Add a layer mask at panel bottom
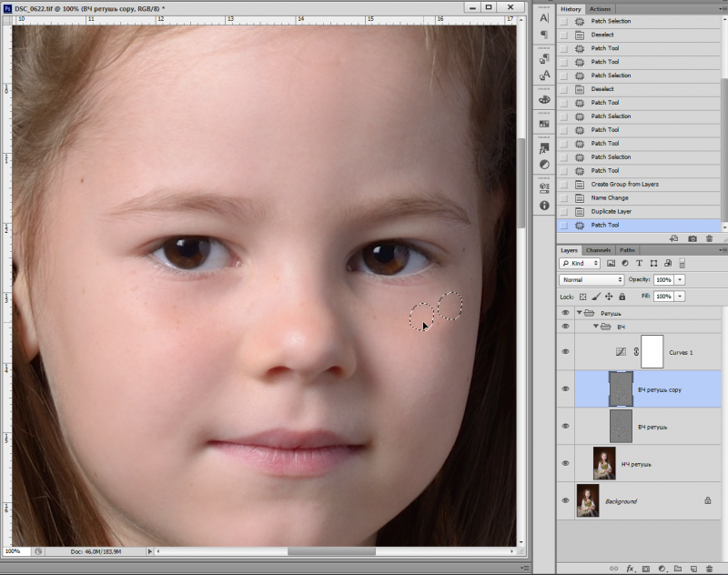 point(646,569)
